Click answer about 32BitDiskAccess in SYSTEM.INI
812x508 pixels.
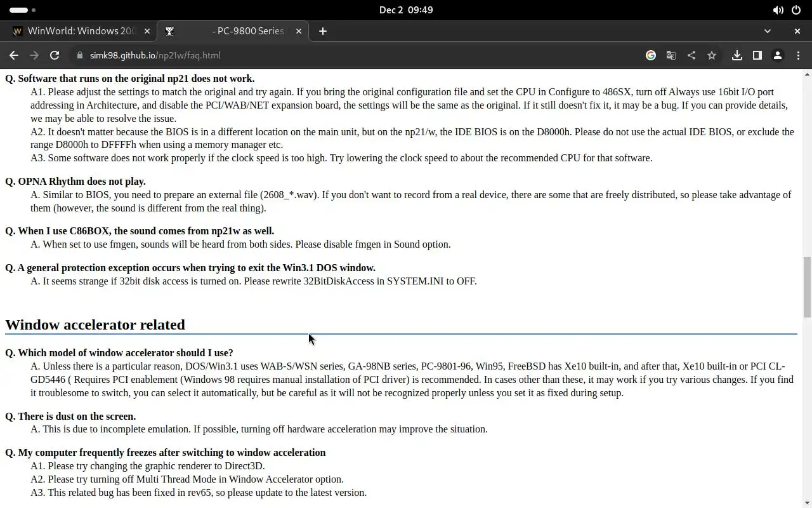254,281
